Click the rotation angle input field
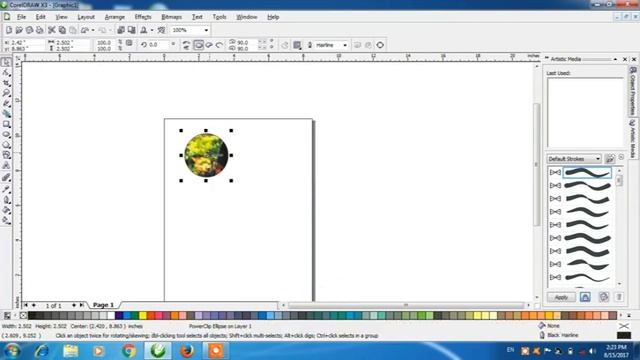Screen dimensions: 640x360 click(x=158, y=45)
